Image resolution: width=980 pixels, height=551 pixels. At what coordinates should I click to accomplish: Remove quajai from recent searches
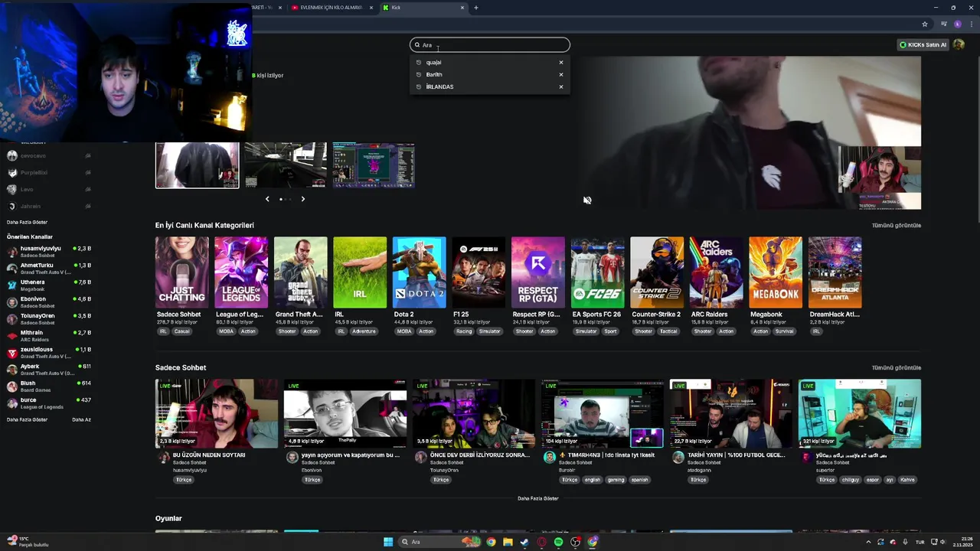(560, 63)
